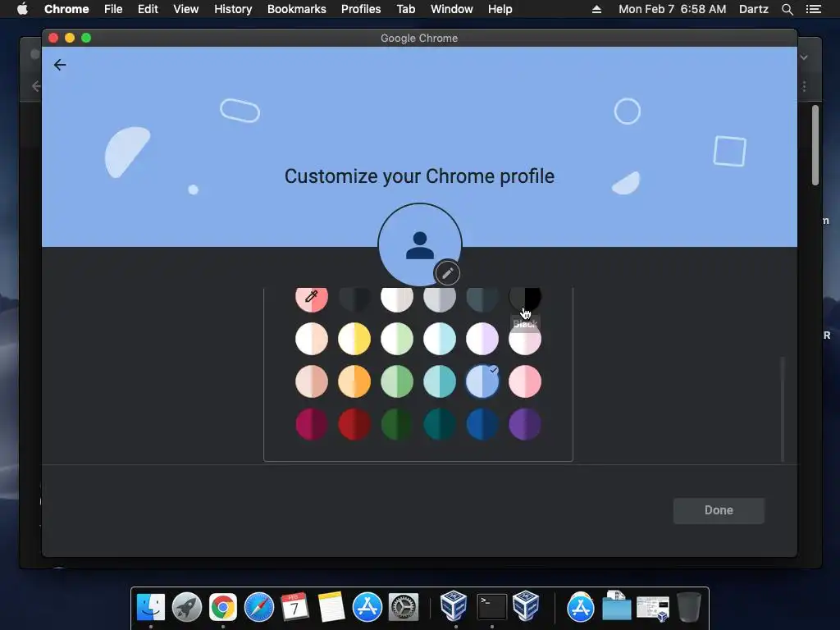Viewport: 840px width, 630px height.
Task: Click the page scrollbar on the right edge
Action: click(815, 145)
